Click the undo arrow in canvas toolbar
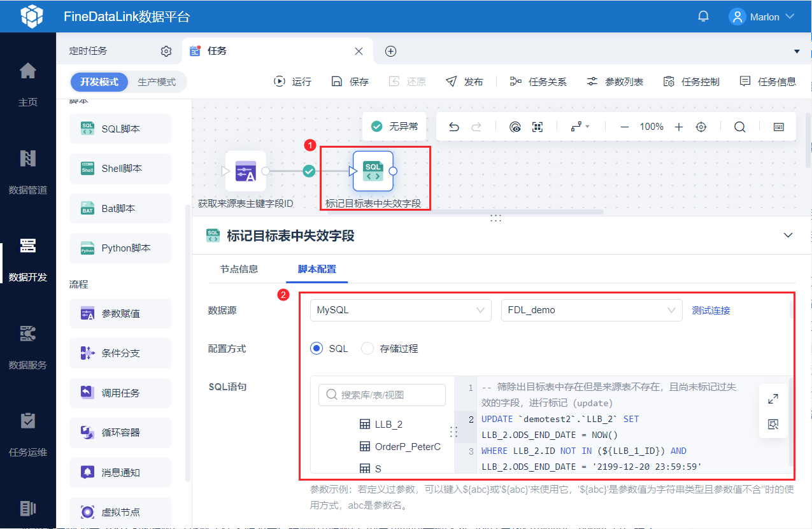This screenshot has height=529, width=812. point(454,127)
